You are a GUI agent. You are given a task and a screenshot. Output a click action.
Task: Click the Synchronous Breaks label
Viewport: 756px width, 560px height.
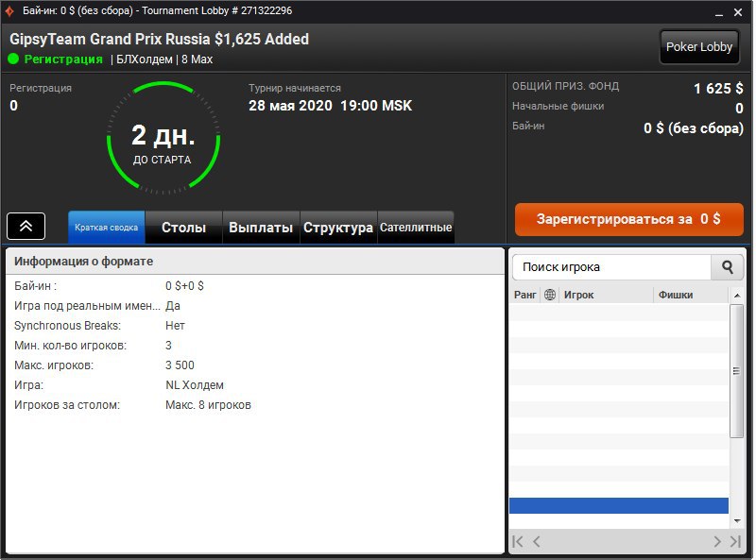[67, 325]
